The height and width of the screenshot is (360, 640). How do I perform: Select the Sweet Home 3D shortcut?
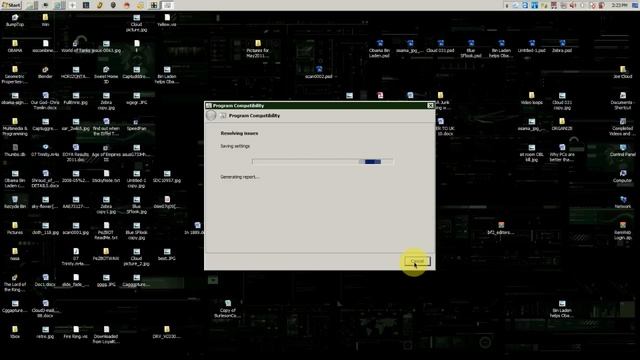(106, 75)
